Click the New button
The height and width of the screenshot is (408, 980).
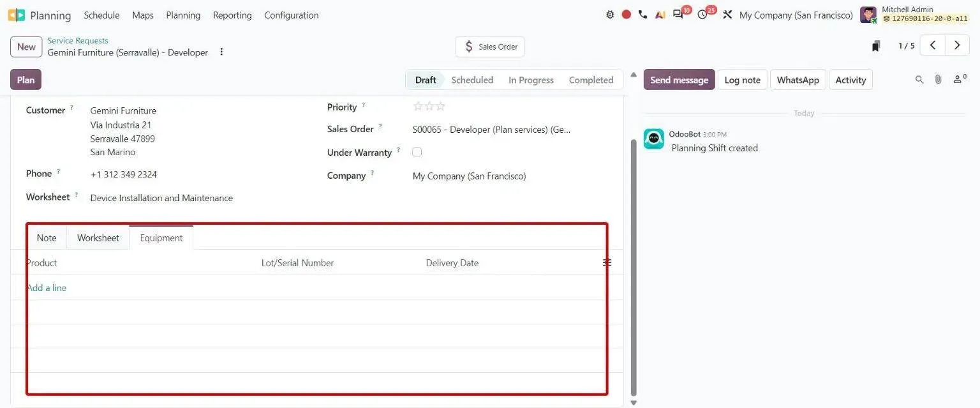tap(26, 47)
